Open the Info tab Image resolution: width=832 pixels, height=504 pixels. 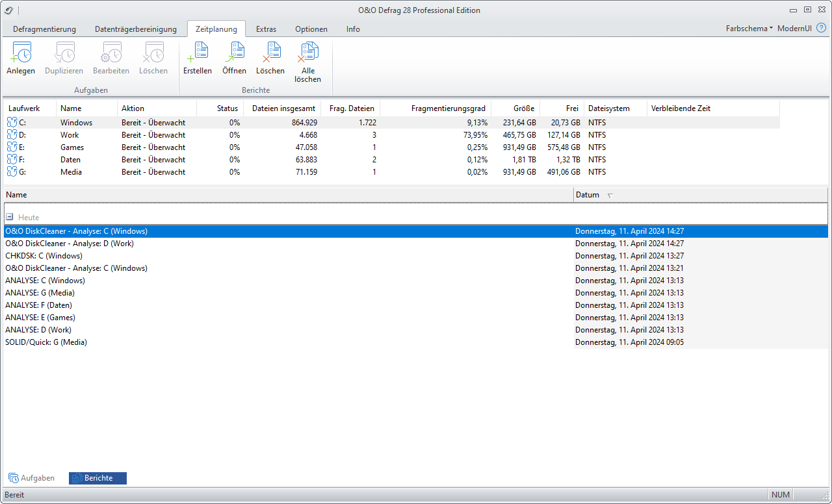click(x=353, y=29)
